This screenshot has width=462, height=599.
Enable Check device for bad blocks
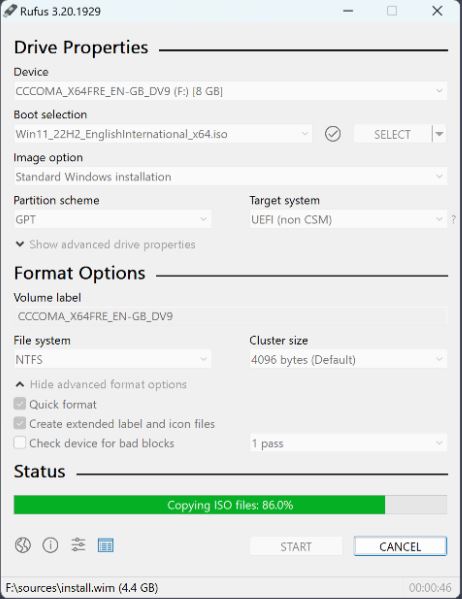click(20, 443)
